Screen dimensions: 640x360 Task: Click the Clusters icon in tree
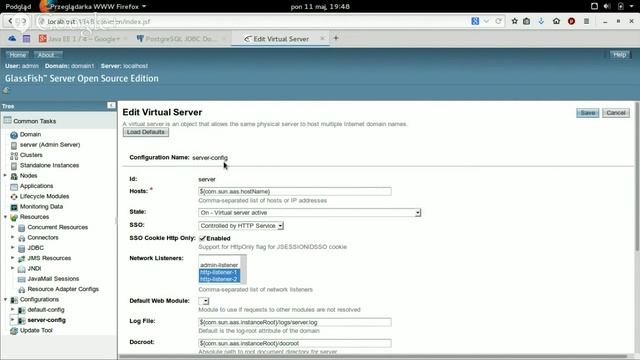pos(14,156)
